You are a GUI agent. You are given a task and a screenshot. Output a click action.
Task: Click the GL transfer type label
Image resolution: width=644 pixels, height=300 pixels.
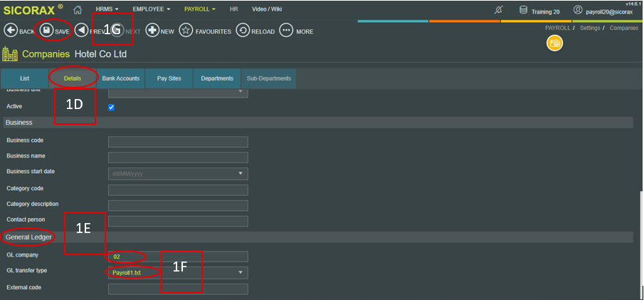click(27, 271)
